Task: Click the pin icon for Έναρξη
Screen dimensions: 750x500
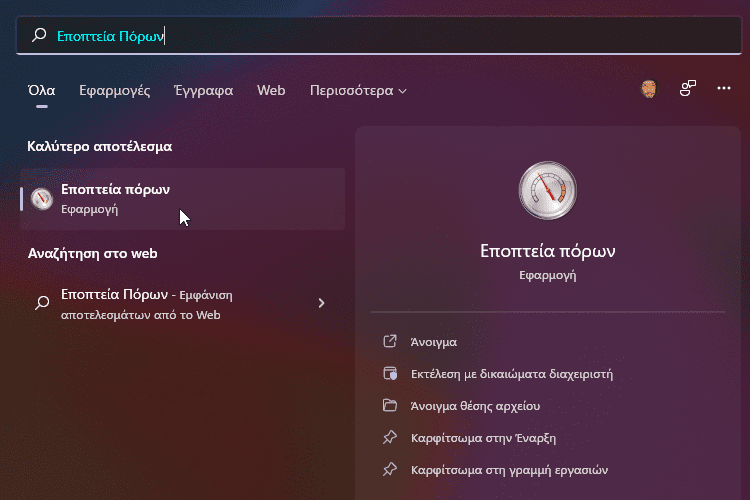Action: [390, 437]
